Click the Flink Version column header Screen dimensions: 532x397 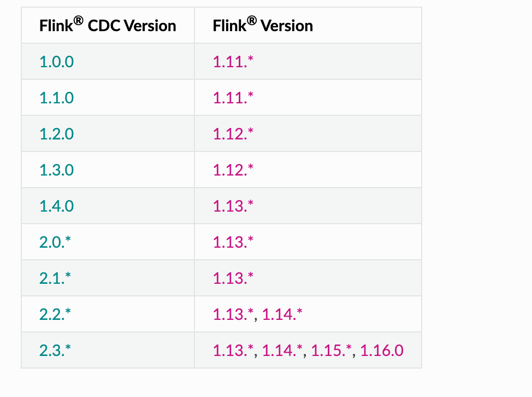[263, 25]
